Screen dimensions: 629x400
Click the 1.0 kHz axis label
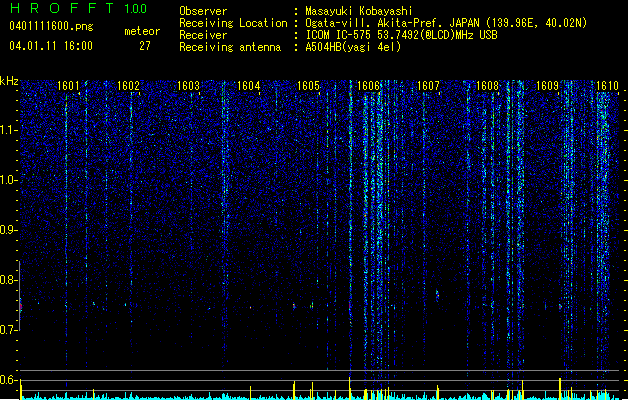tap(8, 180)
